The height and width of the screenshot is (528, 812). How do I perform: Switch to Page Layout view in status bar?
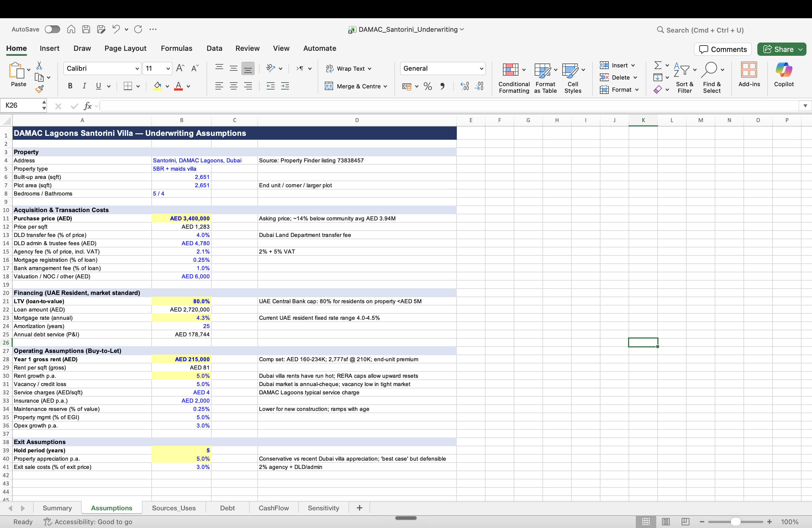[x=666, y=522]
